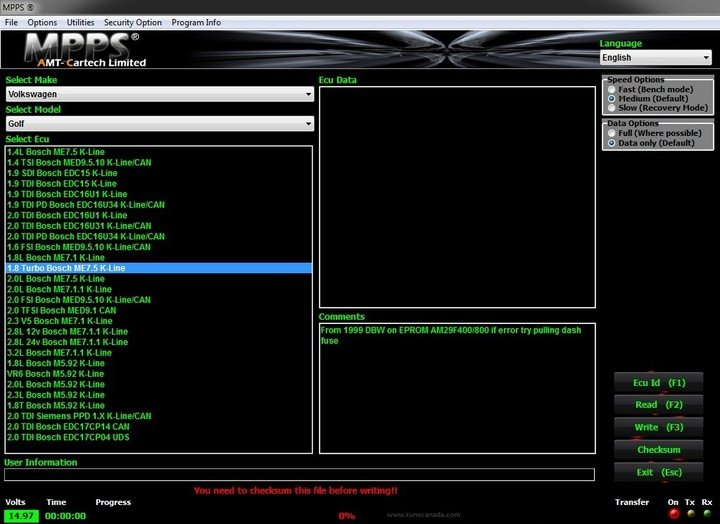Open the Program Info menu

(196, 22)
